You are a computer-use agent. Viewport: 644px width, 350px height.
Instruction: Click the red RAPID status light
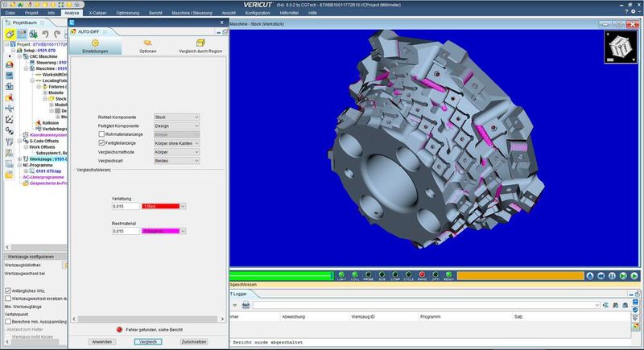(422, 274)
